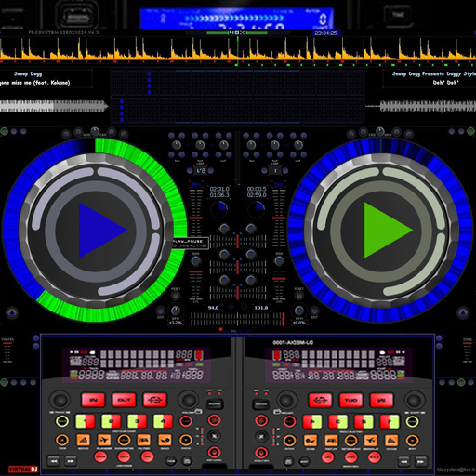Click the left deck BPM knob showing +3.2%
Image resolution: width=476 pixels, height=476 pixels.
point(176,311)
